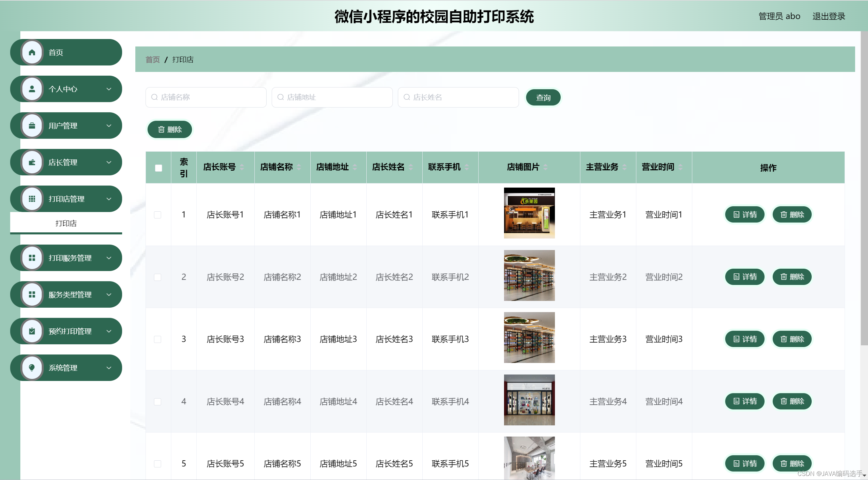Focus the 店长姓名 search input
868x480 pixels.
[x=458, y=97]
